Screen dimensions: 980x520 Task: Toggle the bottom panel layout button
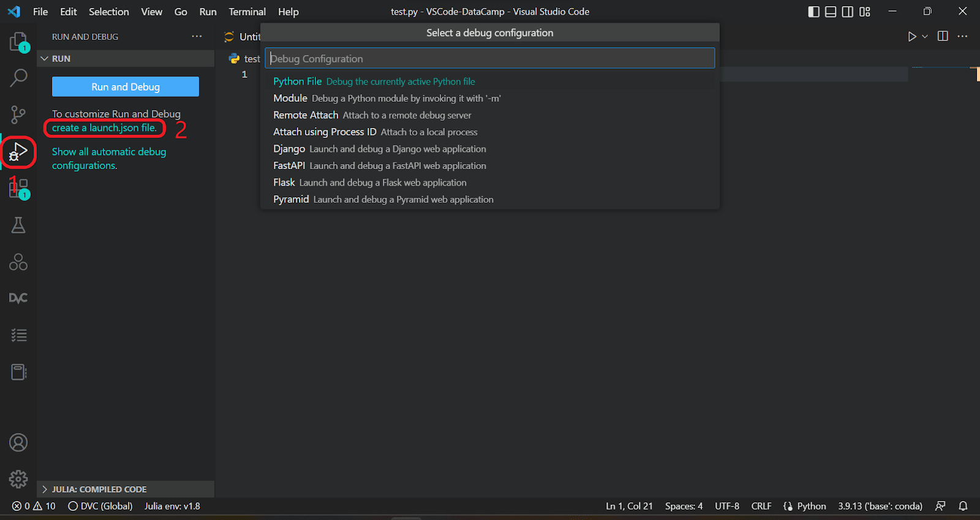coord(831,12)
